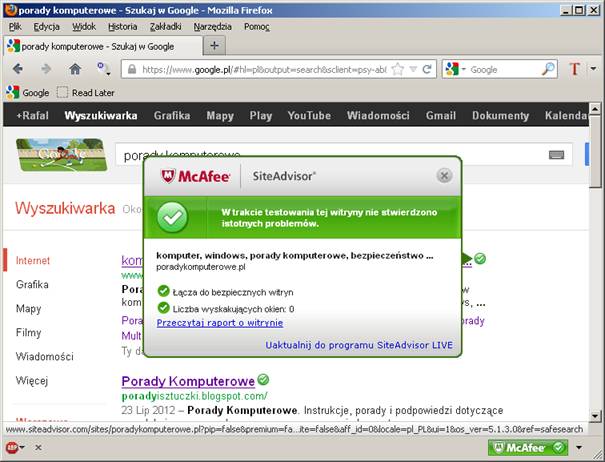
Task: Open the bookmarks toolbar icon with arrow
Action: tap(103, 69)
